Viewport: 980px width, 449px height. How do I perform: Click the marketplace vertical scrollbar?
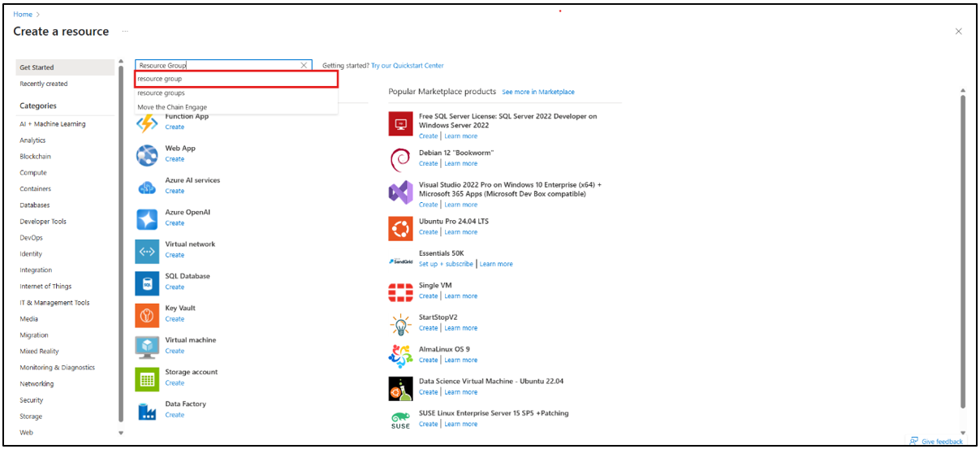click(963, 244)
